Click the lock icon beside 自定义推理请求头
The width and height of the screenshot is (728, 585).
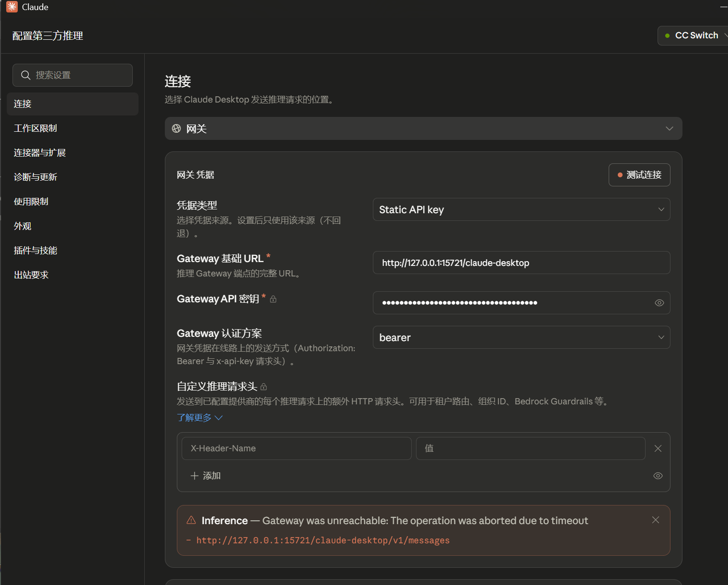pyautogui.click(x=264, y=387)
